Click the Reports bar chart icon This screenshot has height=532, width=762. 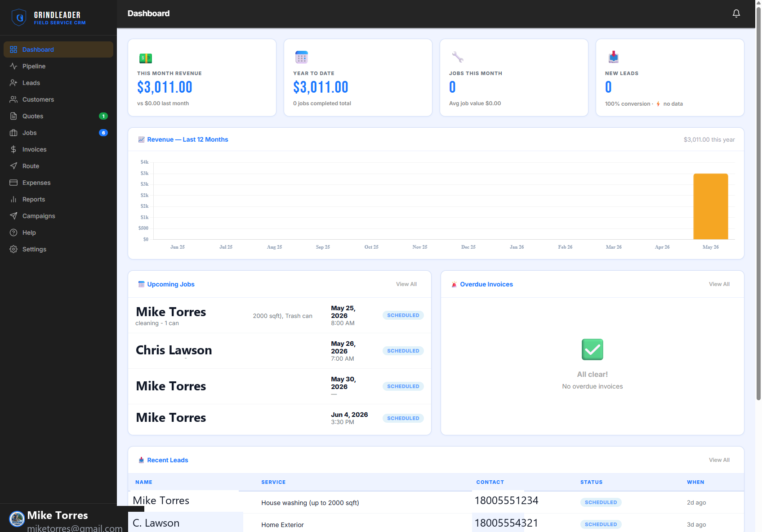pyautogui.click(x=13, y=199)
